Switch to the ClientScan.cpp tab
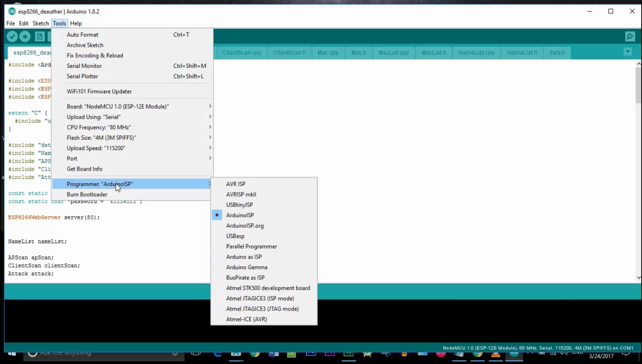The image size is (642, 364). (x=241, y=53)
